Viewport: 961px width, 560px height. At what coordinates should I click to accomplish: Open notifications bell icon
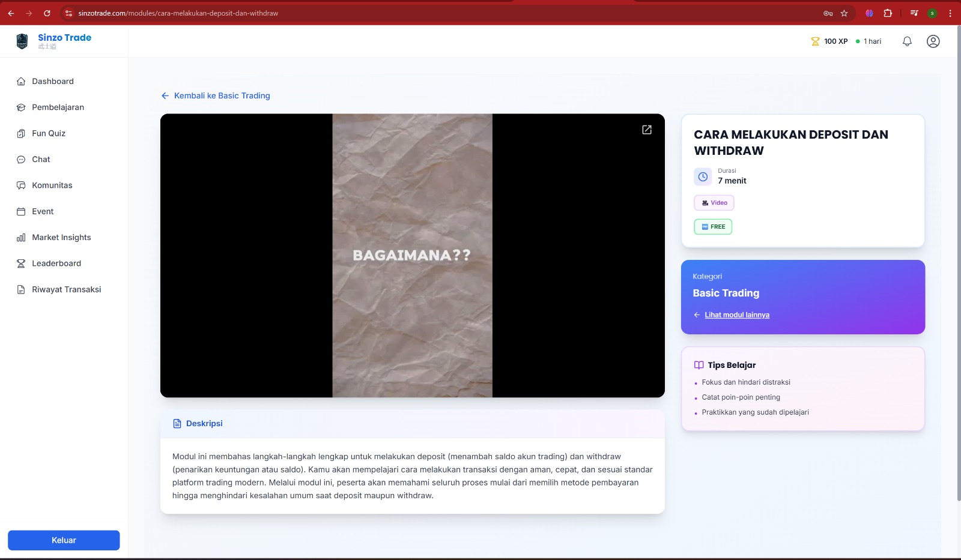(x=907, y=41)
